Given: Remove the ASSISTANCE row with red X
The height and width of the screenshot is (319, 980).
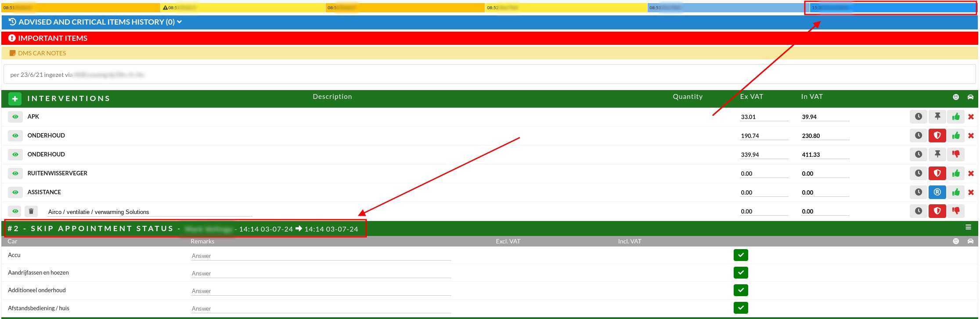Looking at the screenshot, I should [x=971, y=192].
